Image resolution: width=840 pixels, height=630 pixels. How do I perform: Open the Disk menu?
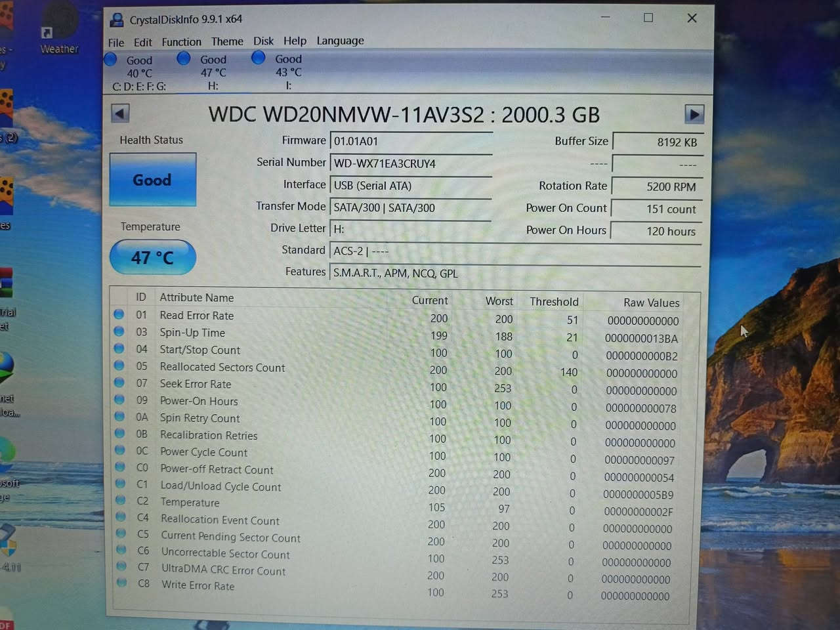263,41
